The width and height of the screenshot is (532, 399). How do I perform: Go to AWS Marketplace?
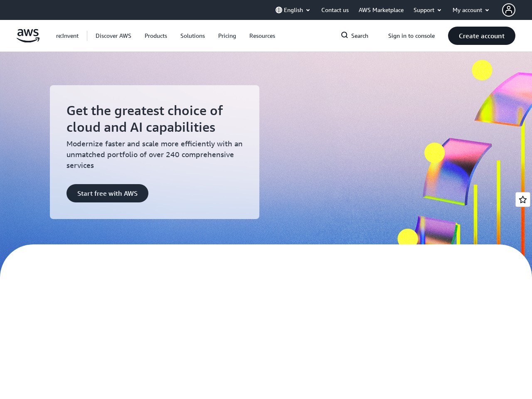(x=381, y=10)
